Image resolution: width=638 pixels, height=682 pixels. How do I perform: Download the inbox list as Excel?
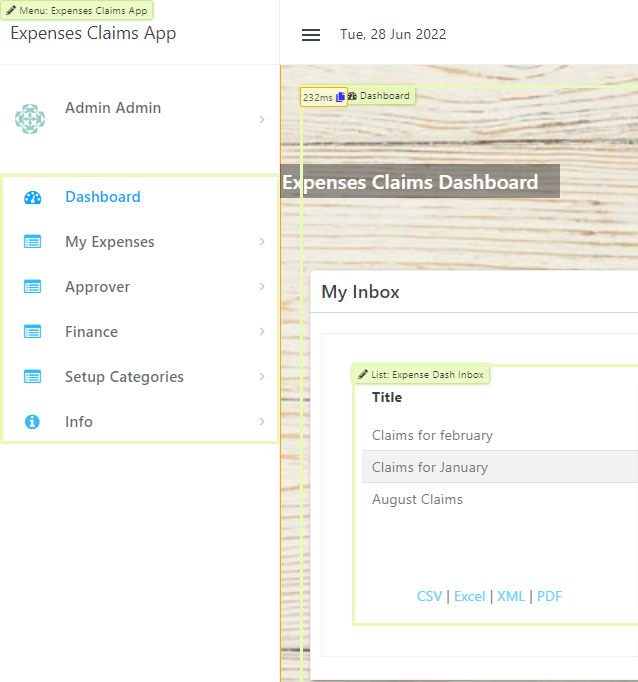(469, 596)
